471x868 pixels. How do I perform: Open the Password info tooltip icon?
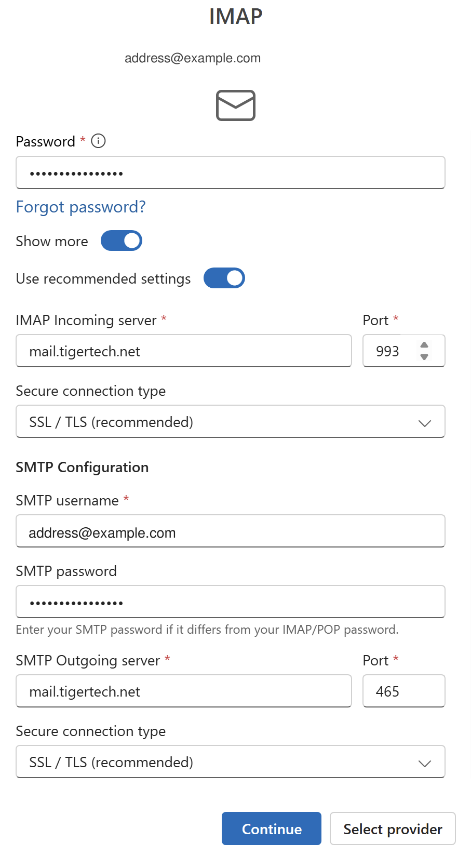(98, 141)
